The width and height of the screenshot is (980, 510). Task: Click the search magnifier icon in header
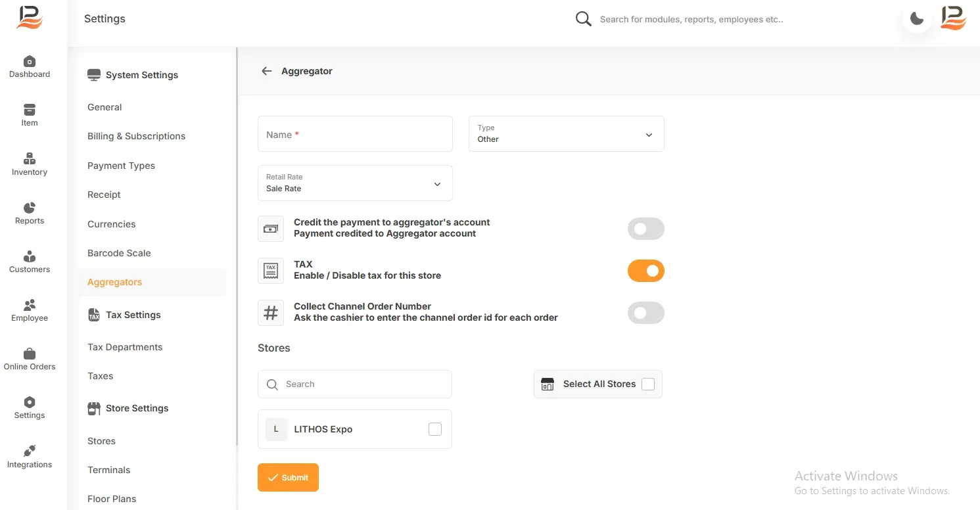tap(583, 19)
